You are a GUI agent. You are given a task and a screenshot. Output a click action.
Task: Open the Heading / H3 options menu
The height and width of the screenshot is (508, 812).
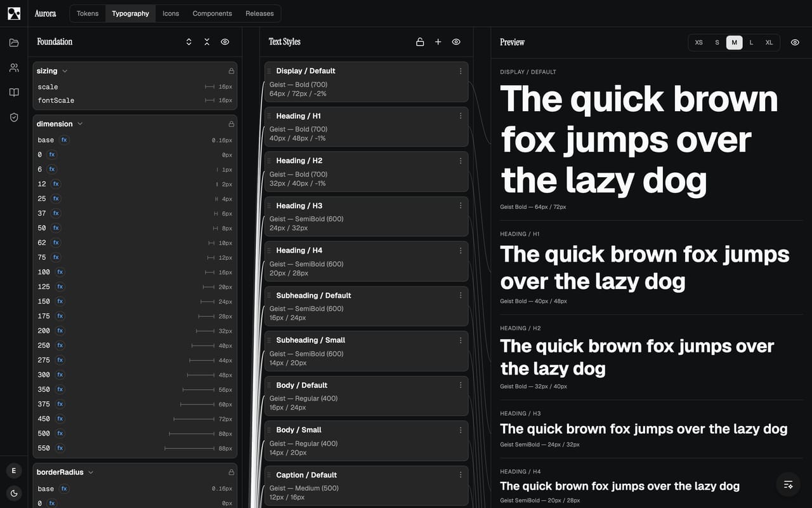click(461, 206)
